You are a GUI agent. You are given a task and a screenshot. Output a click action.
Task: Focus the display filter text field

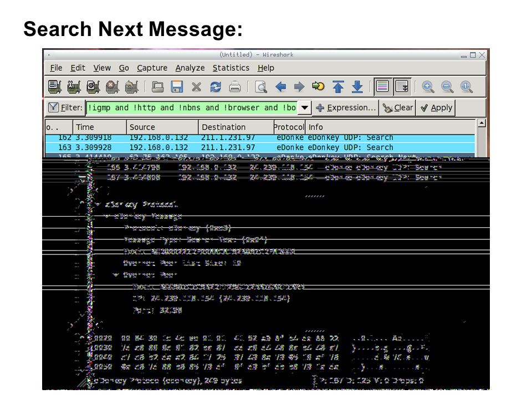[x=192, y=108]
